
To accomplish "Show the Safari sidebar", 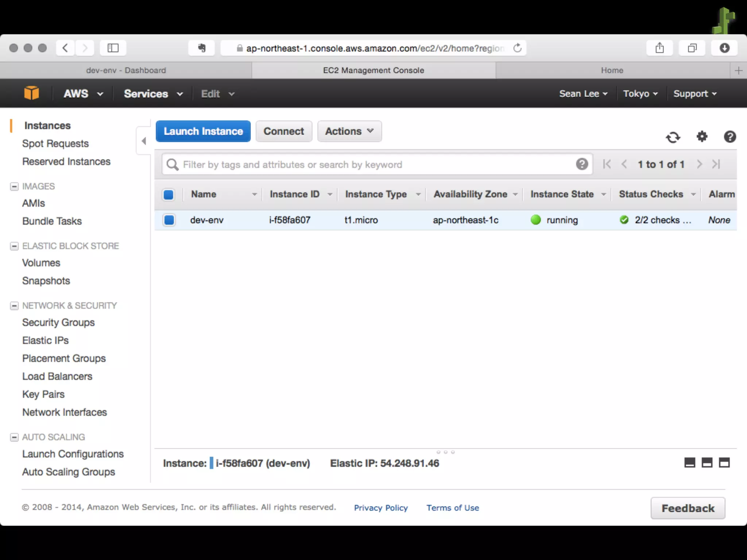I will pyautogui.click(x=113, y=48).
